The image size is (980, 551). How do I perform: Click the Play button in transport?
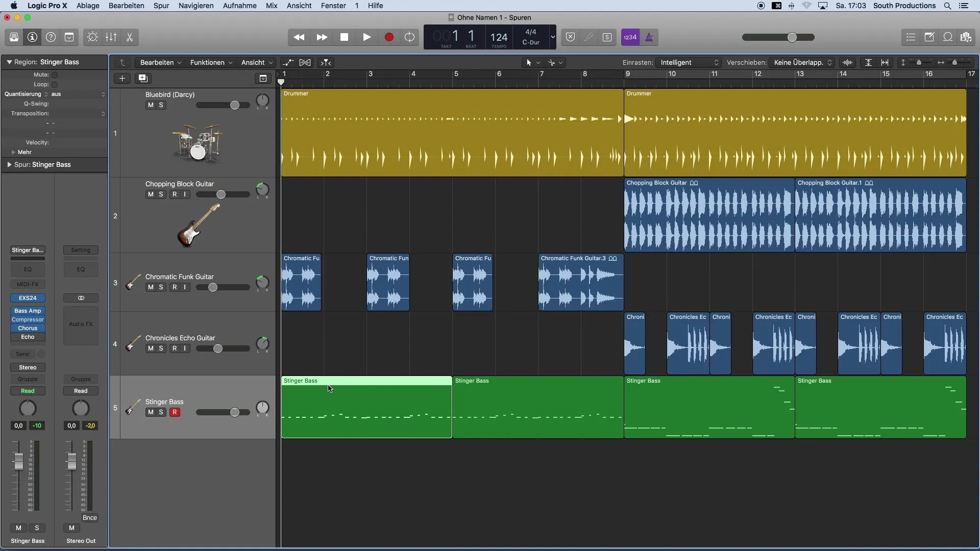click(x=367, y=37)
